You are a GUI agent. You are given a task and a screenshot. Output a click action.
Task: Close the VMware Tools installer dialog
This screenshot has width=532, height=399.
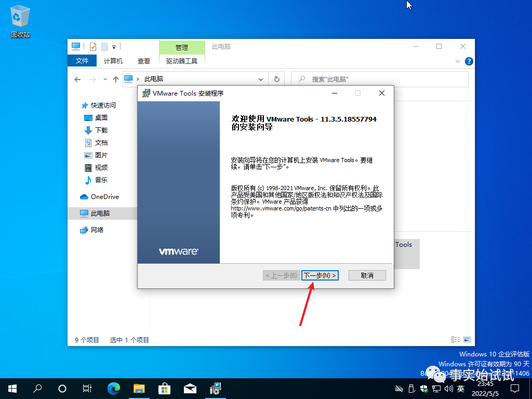(382, 93)
